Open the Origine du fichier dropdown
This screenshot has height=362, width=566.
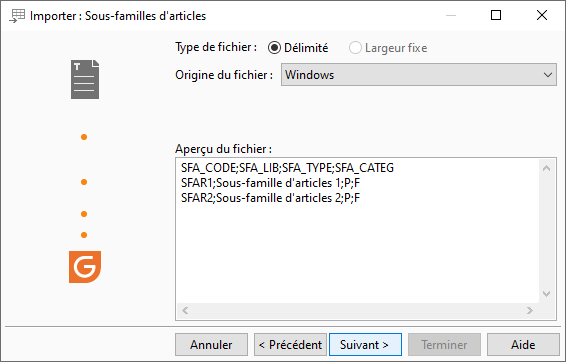(x=419, y=75)
